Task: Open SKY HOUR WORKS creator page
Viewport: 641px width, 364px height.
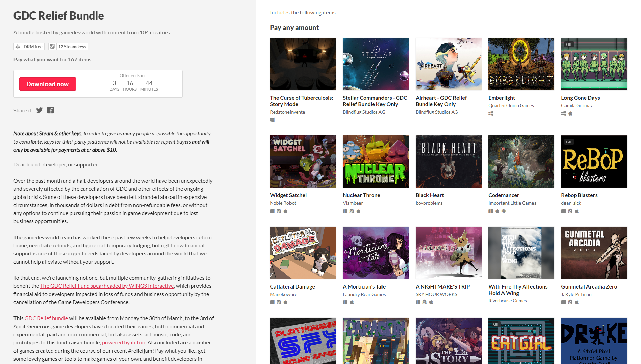Action: 436,294
